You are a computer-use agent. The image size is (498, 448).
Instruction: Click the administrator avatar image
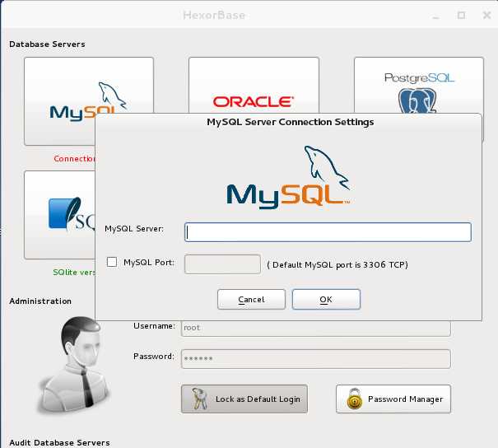click(75, 366)
